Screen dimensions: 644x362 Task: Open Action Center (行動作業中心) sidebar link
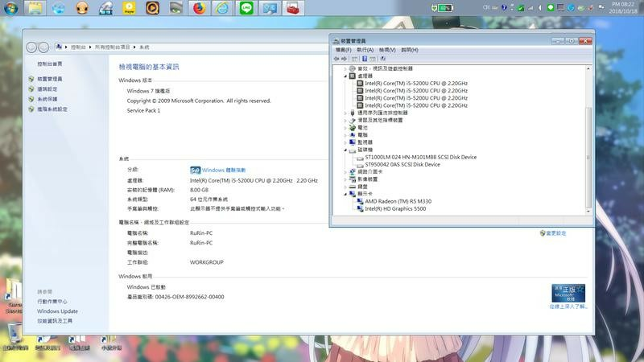[x=52, y=301]
